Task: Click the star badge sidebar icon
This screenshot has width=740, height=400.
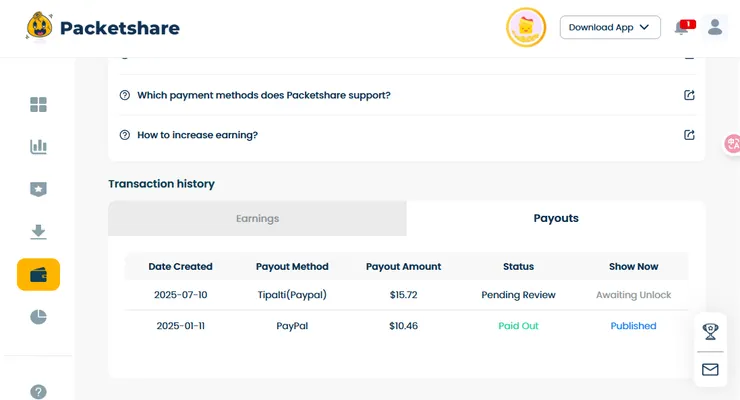Action: pyautogui.click(x=38, y=189)
